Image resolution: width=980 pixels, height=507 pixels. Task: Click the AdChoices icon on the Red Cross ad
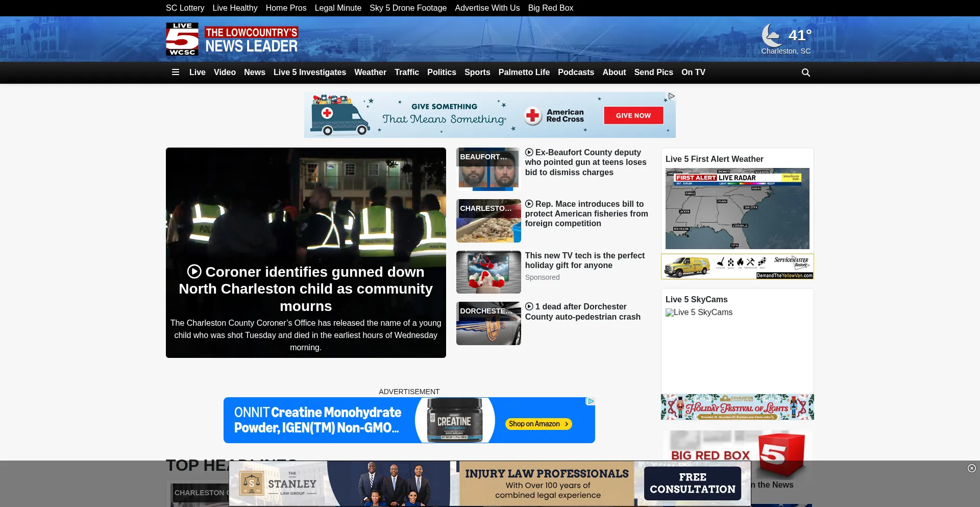click(670, 96)
